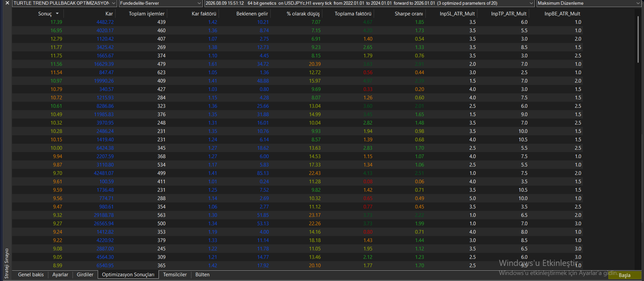Click the drawdown value 20.39
This screenshot has height=281, width=644.
pyautogui.click(x=315, y=64)
